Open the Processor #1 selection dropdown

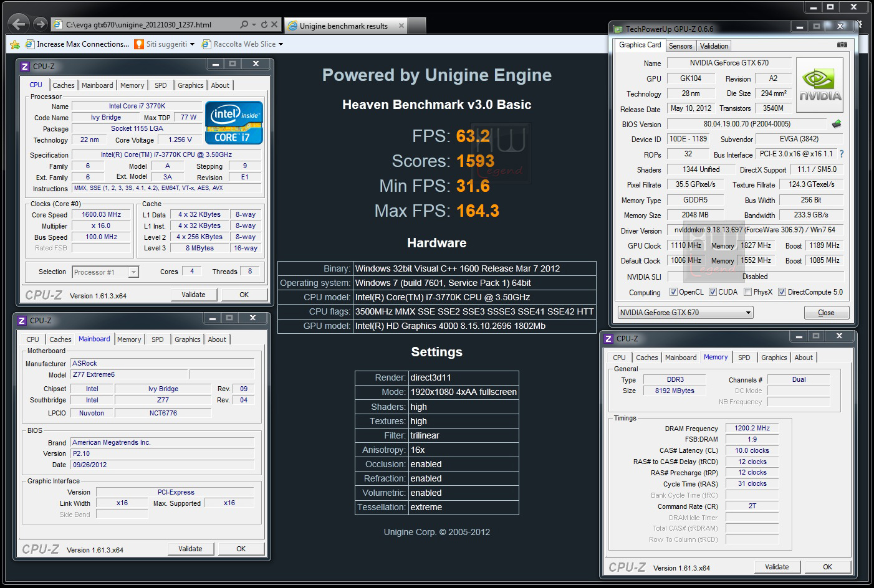tap(105, 272)
